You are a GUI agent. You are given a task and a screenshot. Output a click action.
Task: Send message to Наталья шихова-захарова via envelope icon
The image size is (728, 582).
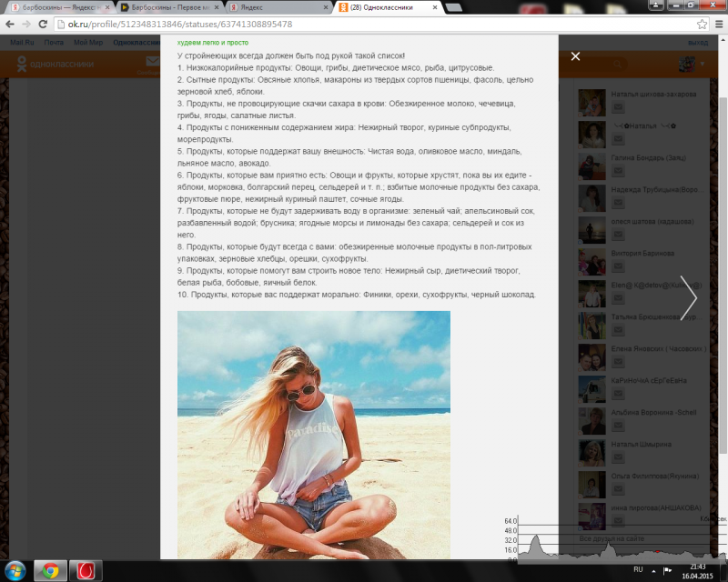618,107
